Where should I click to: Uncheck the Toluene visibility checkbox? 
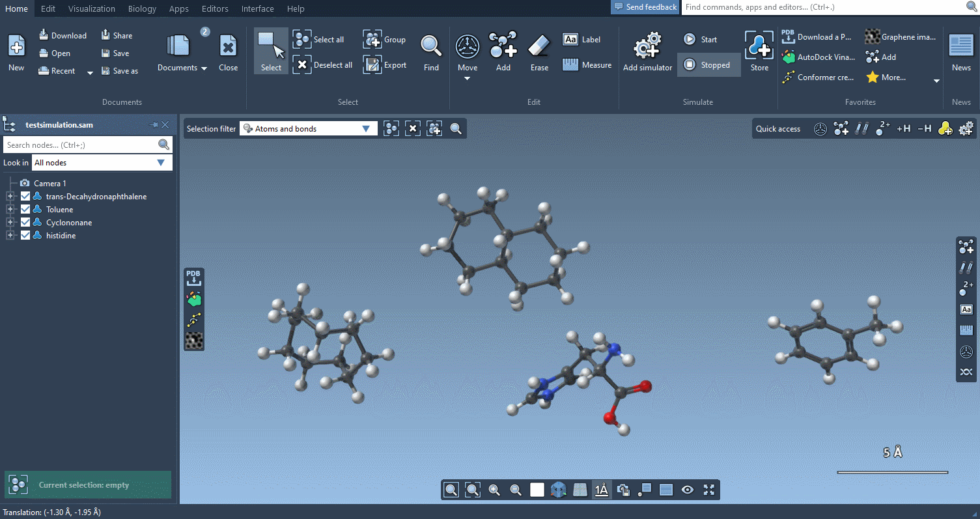(25, 210)
